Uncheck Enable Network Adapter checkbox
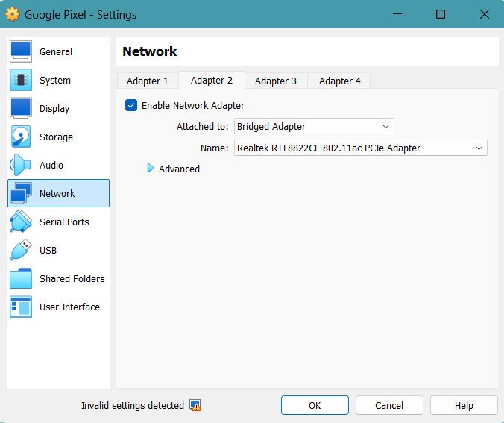 pyautogui.click(x=131, y=105)
